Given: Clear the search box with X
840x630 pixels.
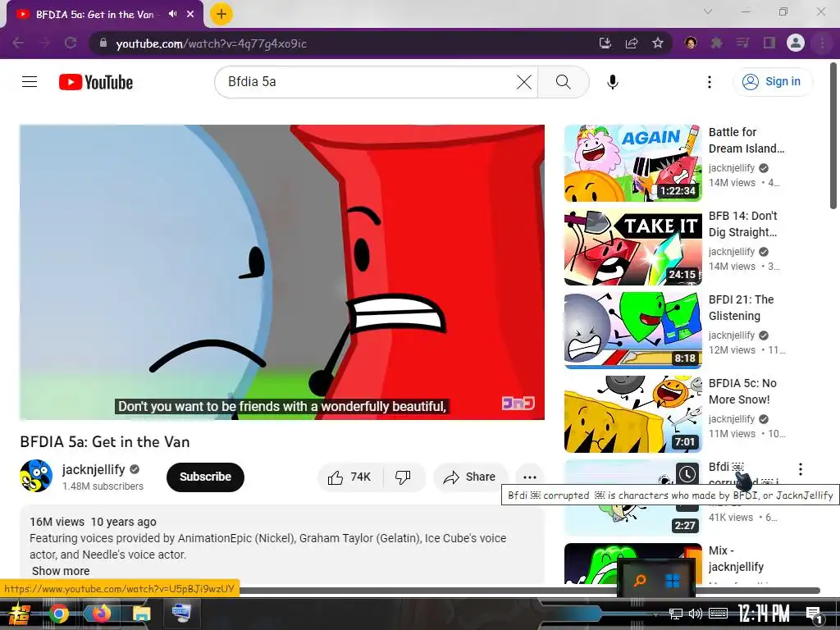Looking at the screenshot, I should (x=524, y=82).
